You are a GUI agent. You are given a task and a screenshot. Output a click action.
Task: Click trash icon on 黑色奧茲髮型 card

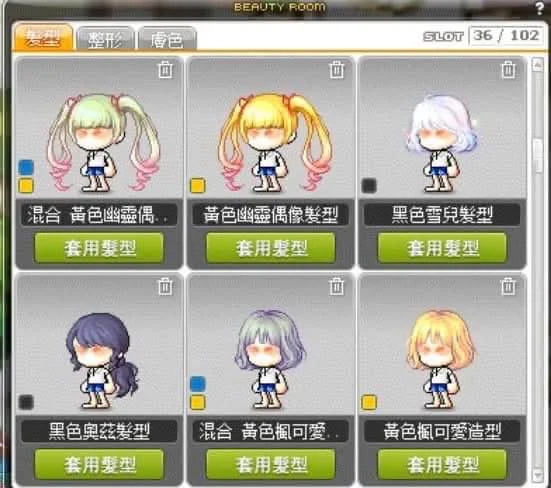tap(166, 286)
